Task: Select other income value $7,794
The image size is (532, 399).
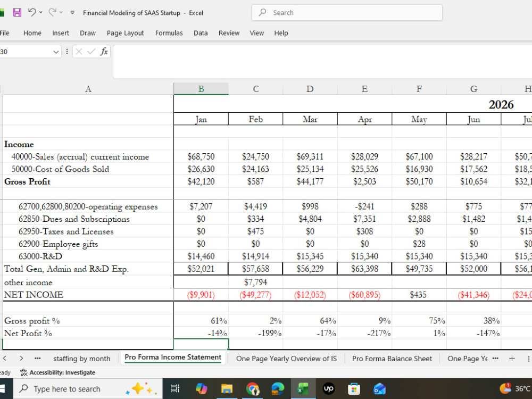Action: [255, 282]
